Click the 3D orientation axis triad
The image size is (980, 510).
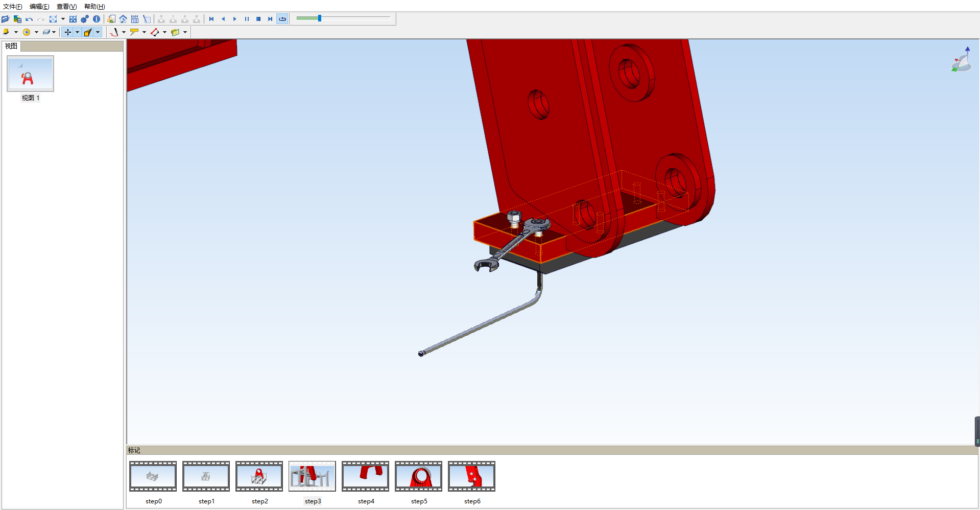tap(961, 59)
